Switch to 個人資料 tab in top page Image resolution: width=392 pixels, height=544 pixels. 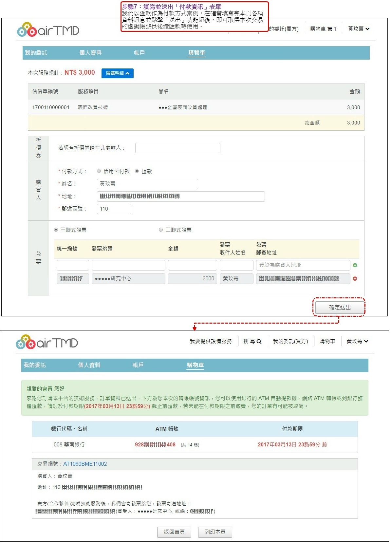[90, 53]
